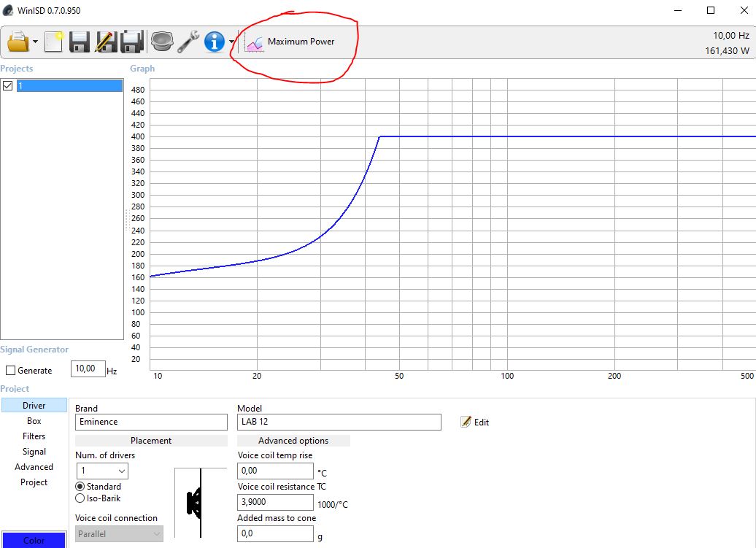Click the Model field containing LAB 12
Viewport: 756px width, 548px height.
(339, 422)
